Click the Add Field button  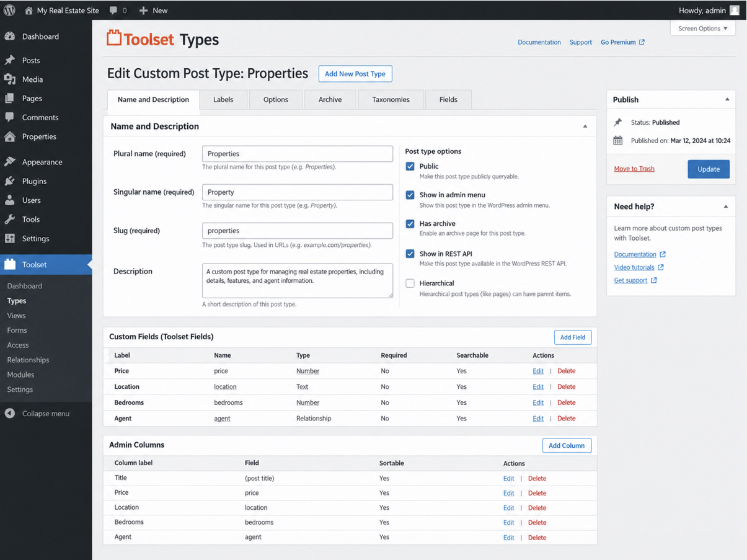(x=573, y=337)
